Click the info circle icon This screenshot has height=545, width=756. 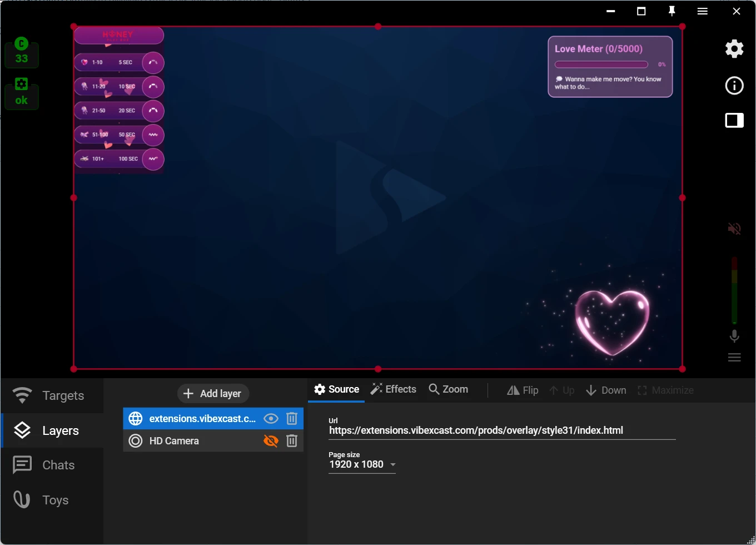(734, 86)
